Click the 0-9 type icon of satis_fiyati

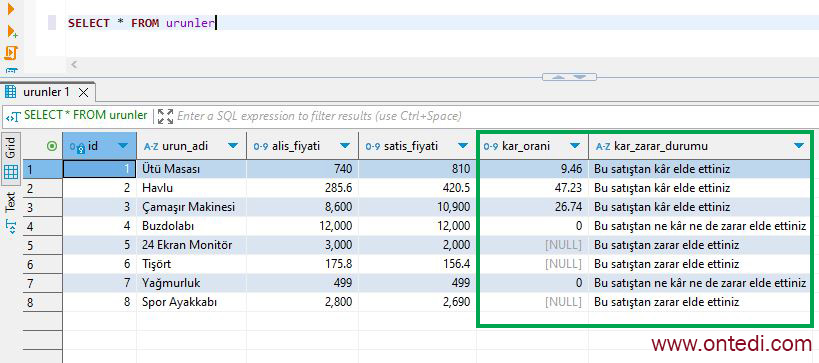pos(372,147)
